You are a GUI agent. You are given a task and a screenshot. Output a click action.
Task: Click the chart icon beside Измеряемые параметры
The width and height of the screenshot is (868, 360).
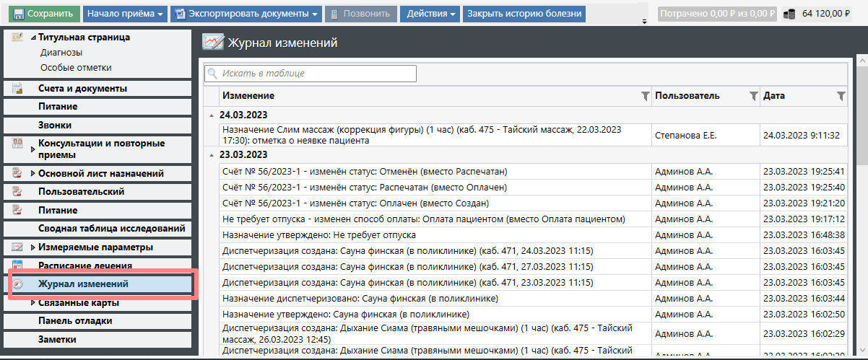[18, 247]
